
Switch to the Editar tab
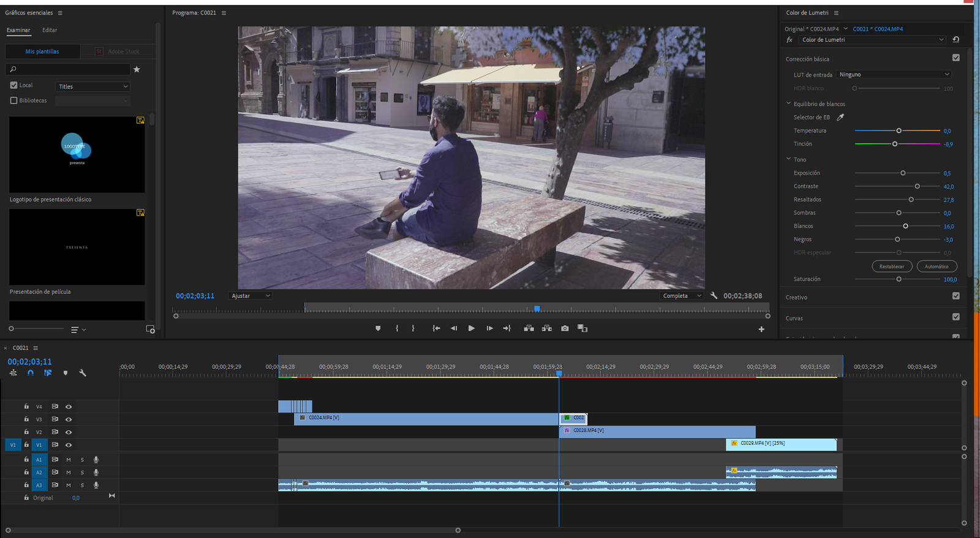50,30
